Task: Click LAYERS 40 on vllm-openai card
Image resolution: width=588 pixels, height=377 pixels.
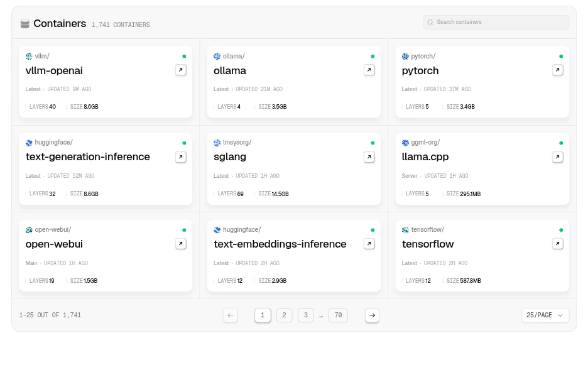Action: 42,107
